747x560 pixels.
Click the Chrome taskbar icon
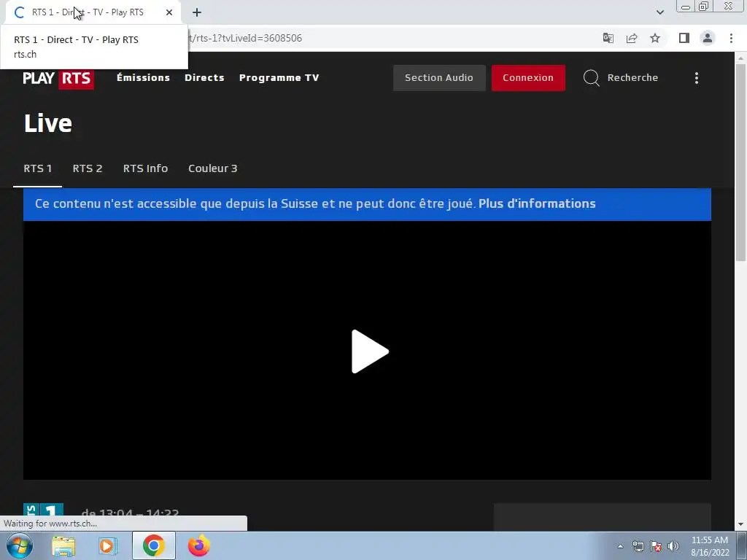[153, 545]
